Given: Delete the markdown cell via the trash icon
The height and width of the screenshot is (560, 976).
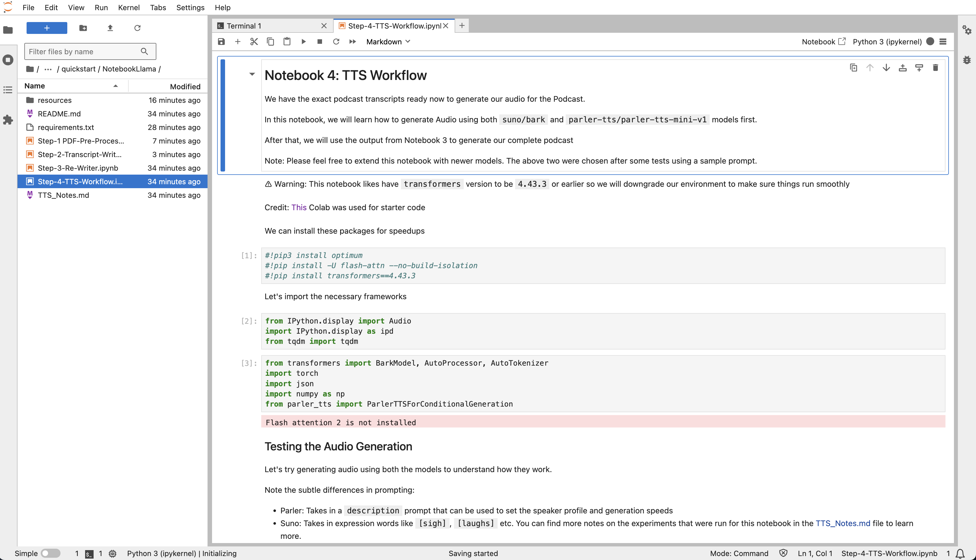Looking at the screenshot, I should point(936,67).
